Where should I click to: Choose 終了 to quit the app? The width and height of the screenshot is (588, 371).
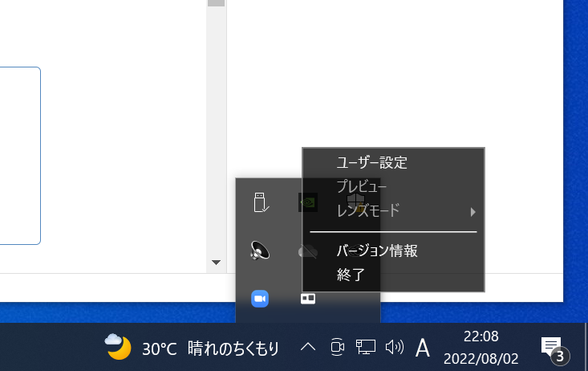393,275
